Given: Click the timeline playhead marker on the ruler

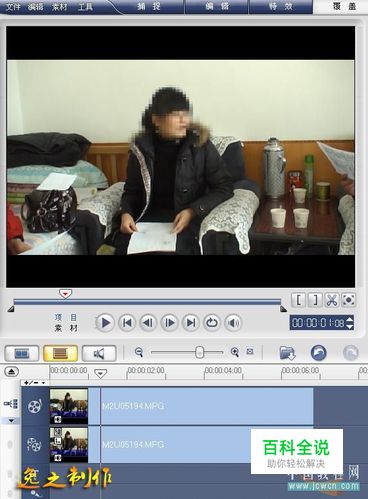Looking at the screenshot, I should 100,373.
